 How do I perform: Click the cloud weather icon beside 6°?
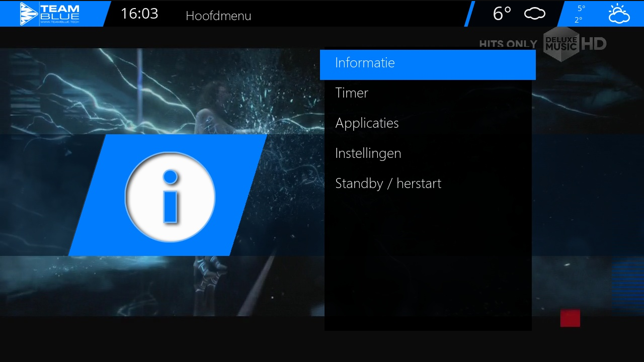[535, 14]
